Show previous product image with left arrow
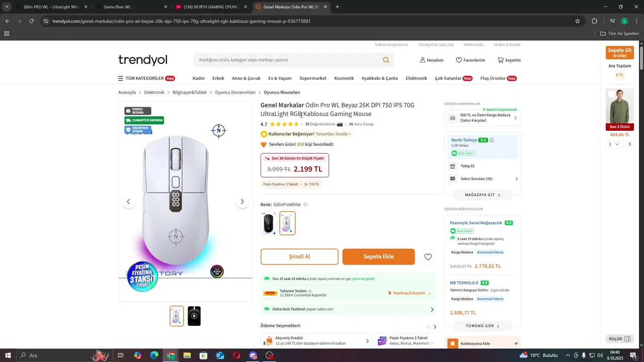This screenshot has height=362, width=644. click(128, 202)
